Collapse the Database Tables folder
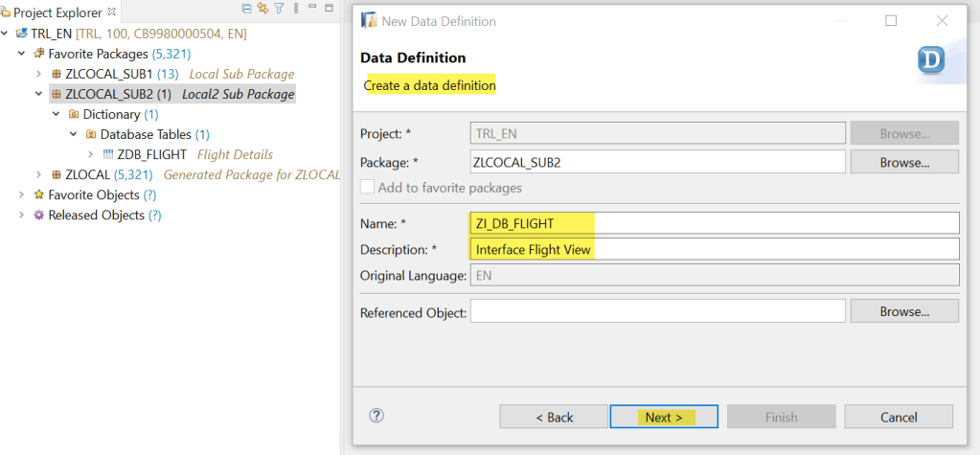Image resolution: width=980 pixels, height=455 pixels. point(73,134)
